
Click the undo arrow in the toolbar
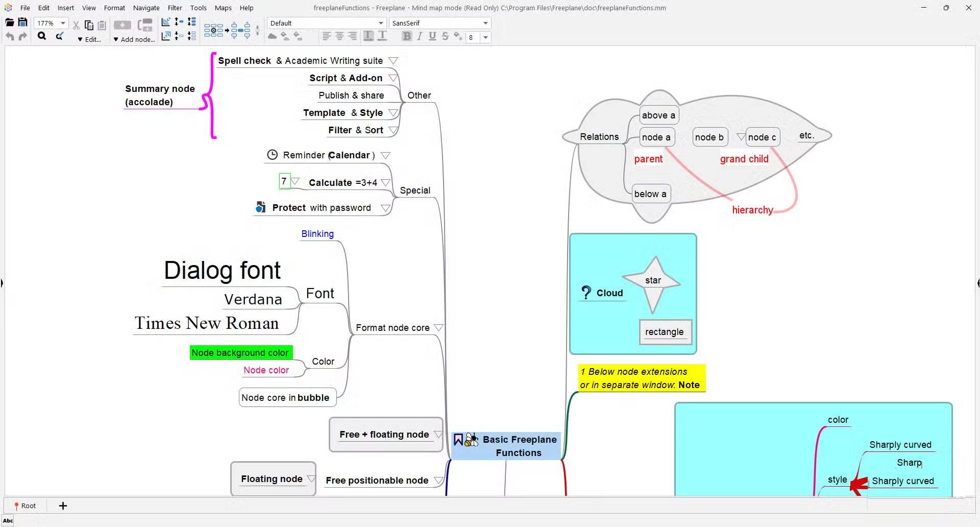pos(9,36)
